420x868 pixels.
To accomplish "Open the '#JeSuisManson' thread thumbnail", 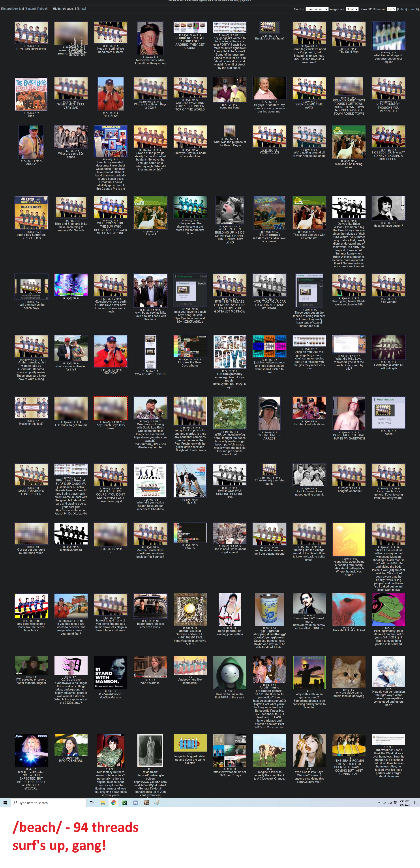I will click(x=111, y=673).
